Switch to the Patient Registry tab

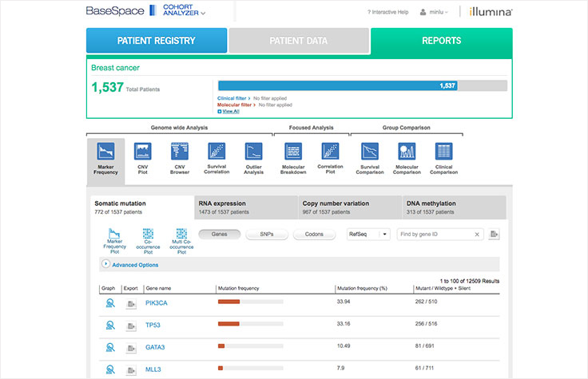(x=156, y=41)
